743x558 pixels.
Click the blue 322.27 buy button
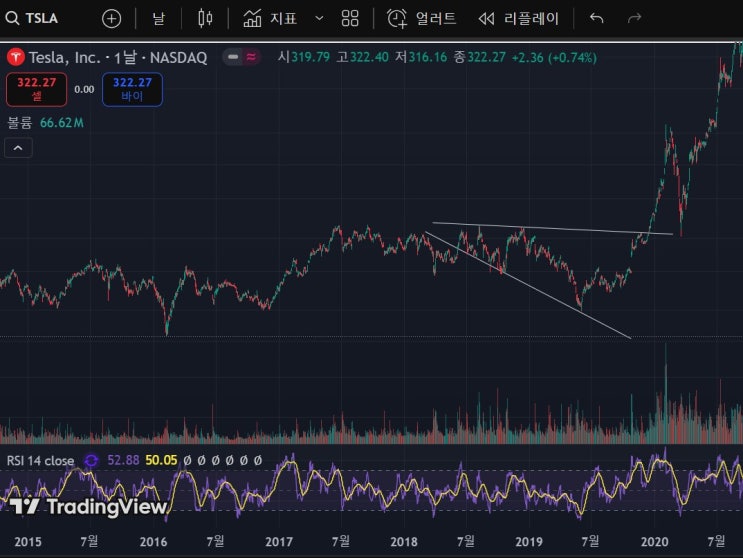click(x=132, y=89)
